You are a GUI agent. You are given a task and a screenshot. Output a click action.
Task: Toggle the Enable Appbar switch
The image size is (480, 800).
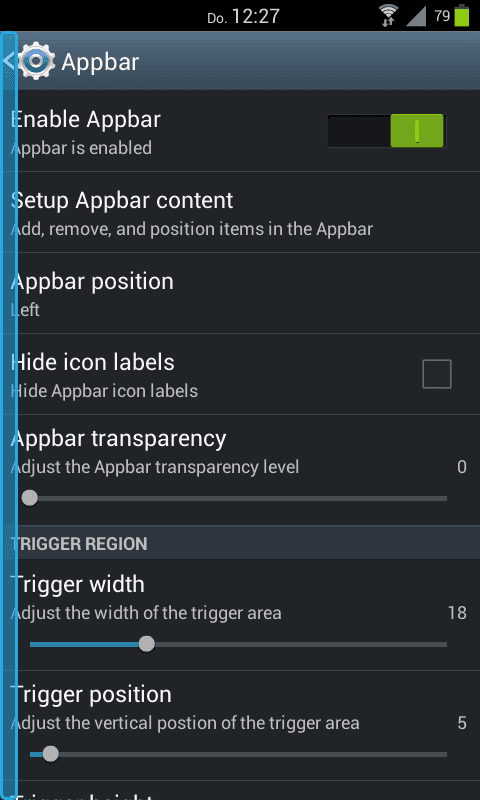[x=387, y=131]
